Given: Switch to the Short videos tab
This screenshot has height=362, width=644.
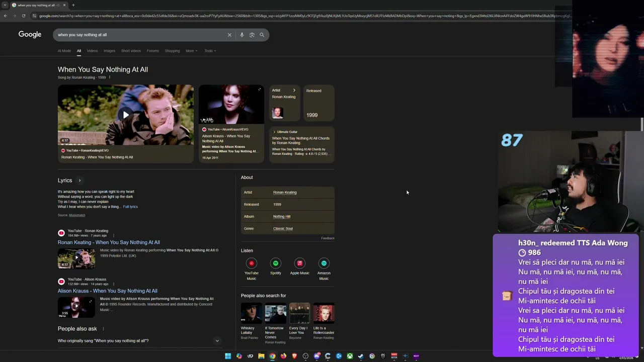Looking at the screenshot, I should [131, 51].
